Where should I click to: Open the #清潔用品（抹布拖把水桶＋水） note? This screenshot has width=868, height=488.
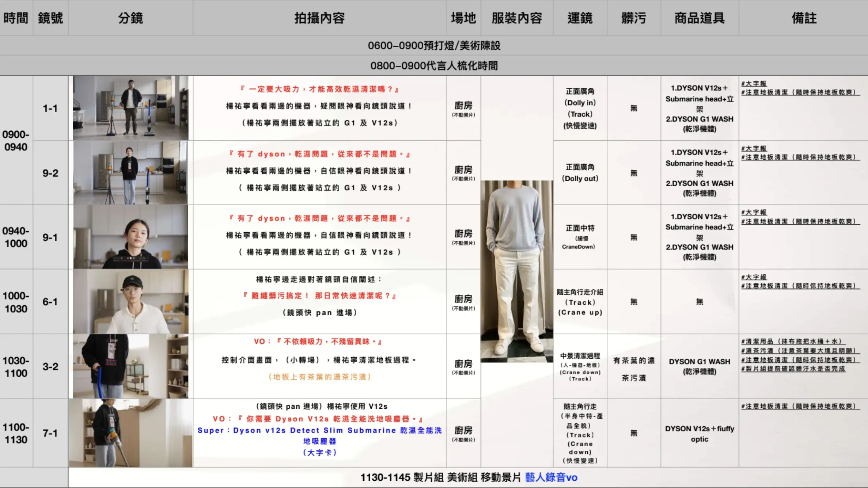point(793,342)
